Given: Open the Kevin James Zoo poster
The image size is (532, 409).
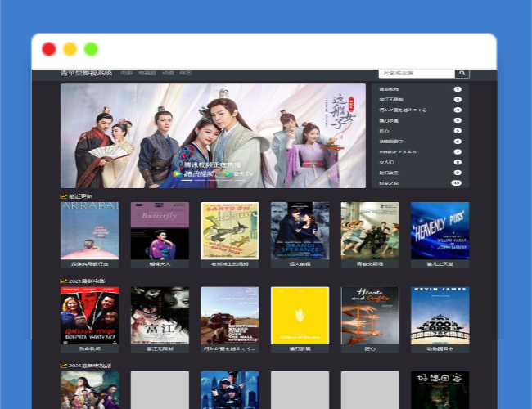Looking at the screenshot, I should [x=440, y=315].
